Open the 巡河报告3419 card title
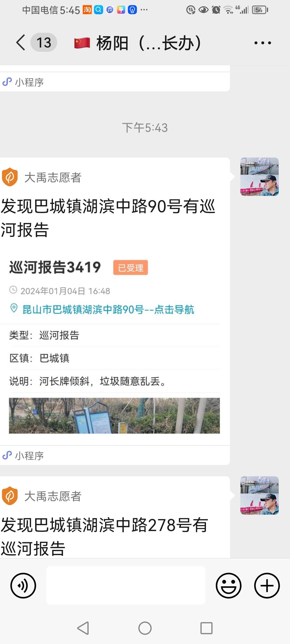The image size is (290, 644). (x=55, y=267)
